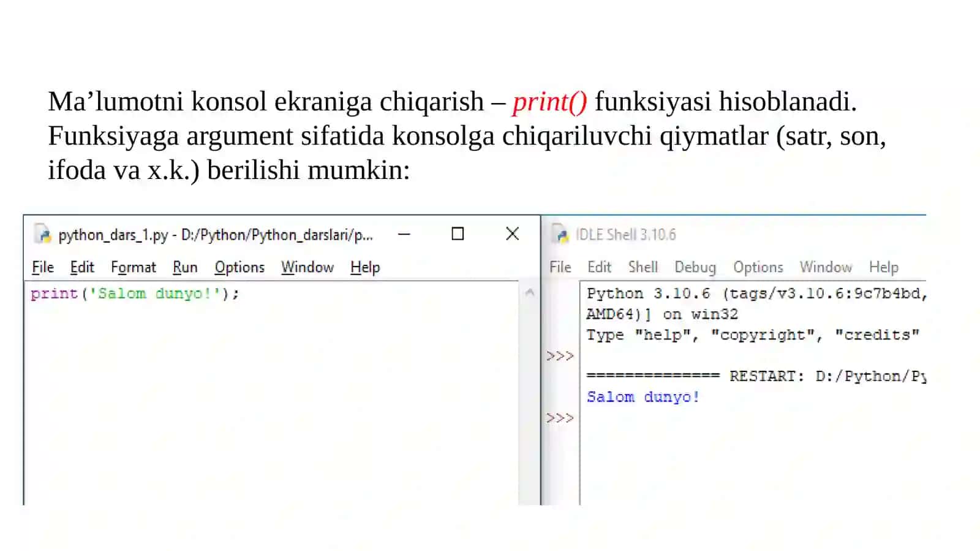Click the red print() text in the slide

point(549,102)
